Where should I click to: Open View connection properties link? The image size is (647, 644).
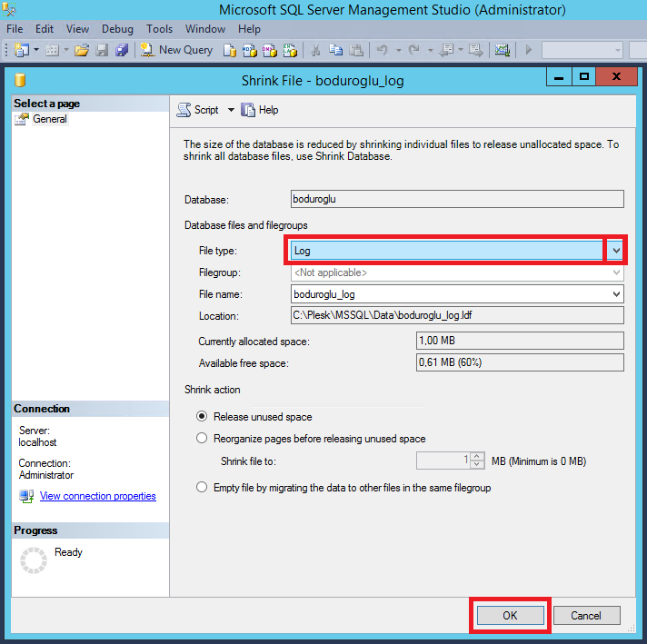pyautogui.click(x=98, y=496)
